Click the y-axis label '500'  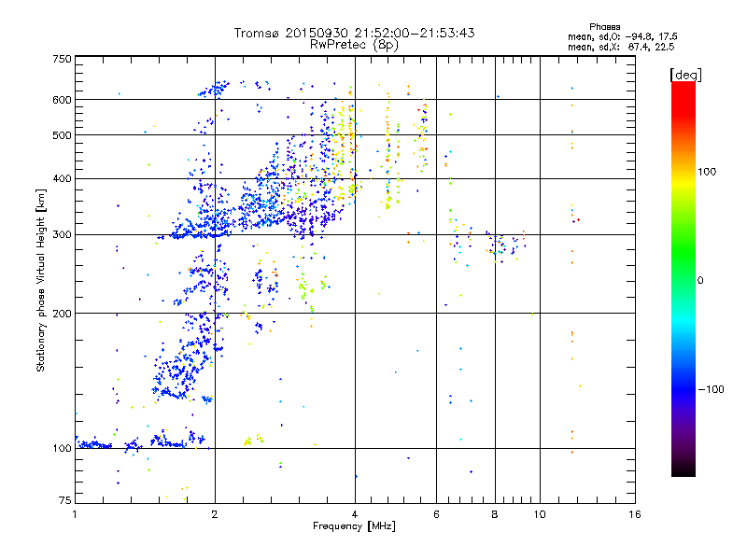[x=62, y=135]
